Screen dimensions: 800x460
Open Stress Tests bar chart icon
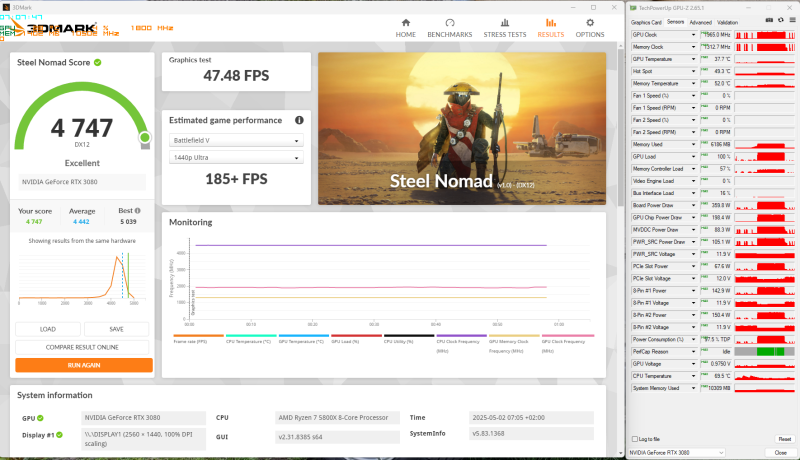click(x=505, y=22)
